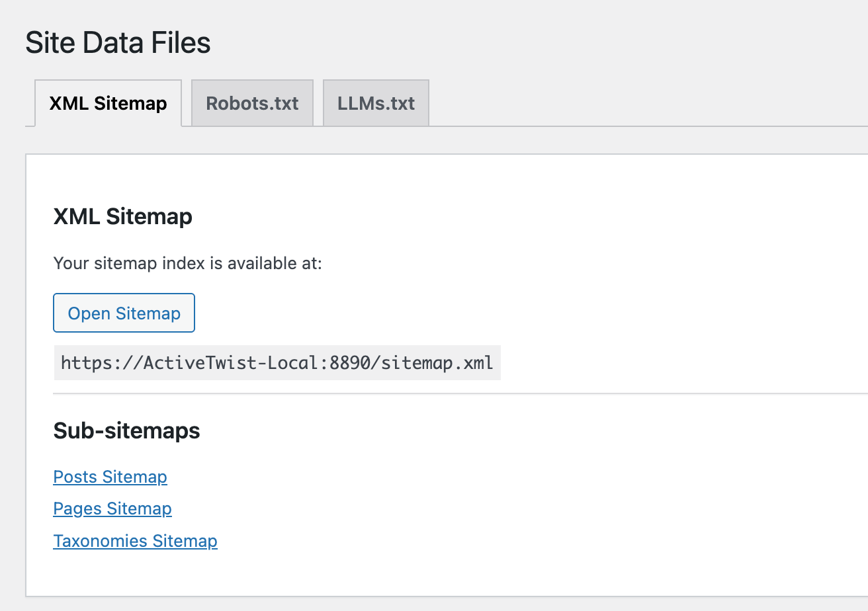Click port number 8890 in the URL
The width and height of the screenshot is (868, 611).
click(x=355, y=362)
